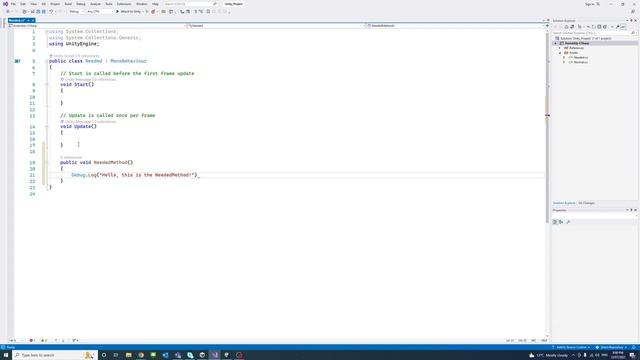Viewport: 640px width, 360px height.
Task: Expand the References node
Action: click(x=560, y=48)
